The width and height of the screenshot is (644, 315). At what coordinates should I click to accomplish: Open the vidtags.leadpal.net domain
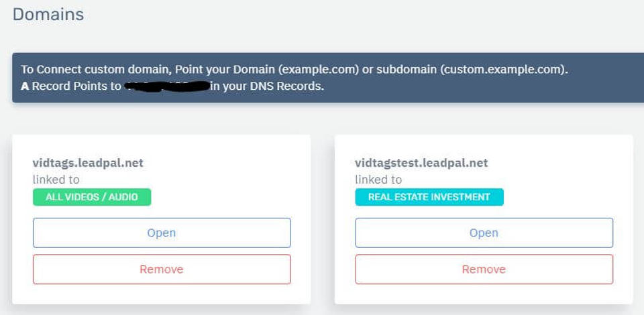[x=162, y=233]
